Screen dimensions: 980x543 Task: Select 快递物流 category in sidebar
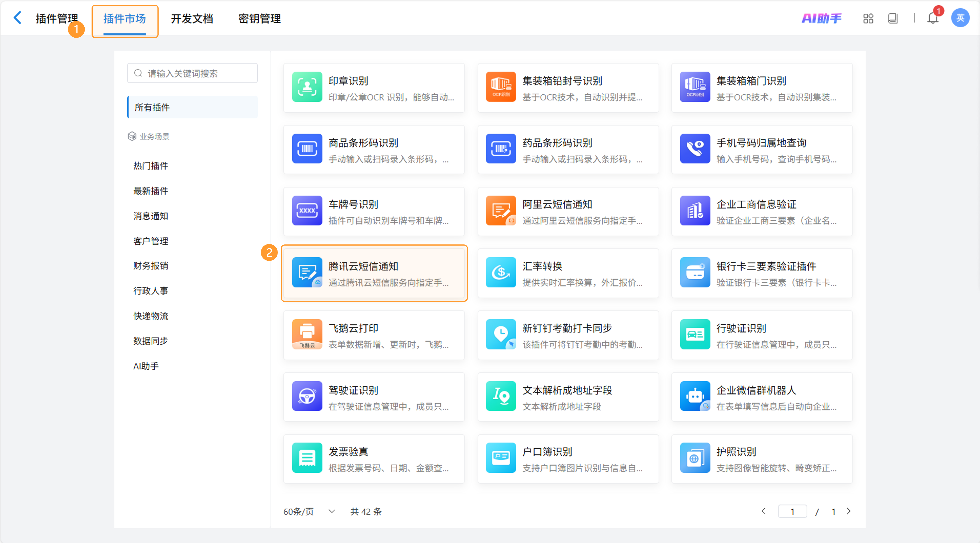pyautogui.click(x=151, y=316)
